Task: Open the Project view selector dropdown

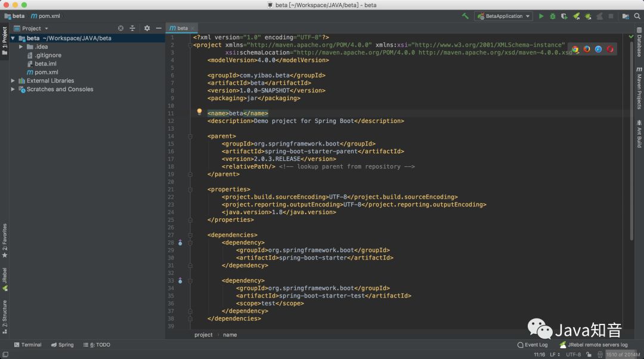Action: click(x=31, y=29)
